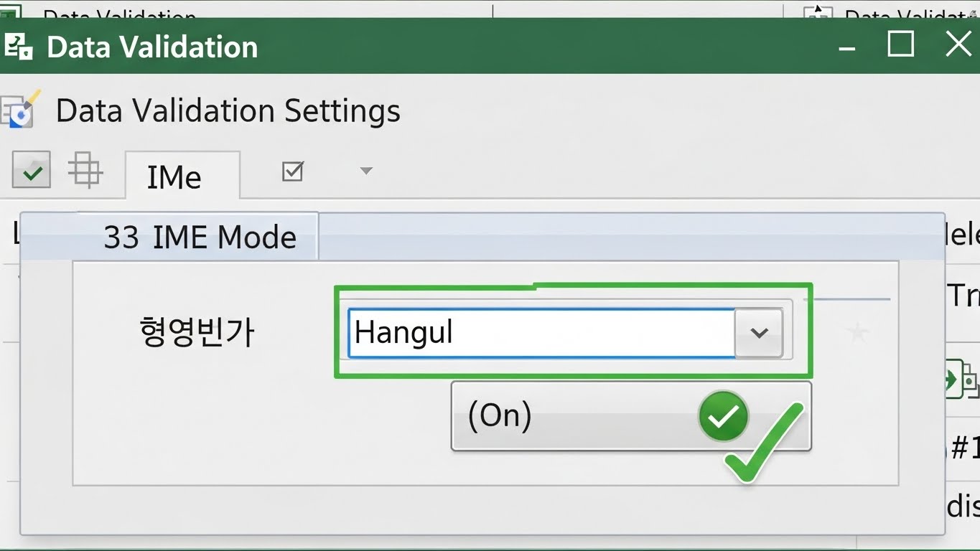Image resolution: width=980 pixels, height=551 pixels.
Task: Toggle the small checkbox right of IMe tab
Action: tap(293, 171)
